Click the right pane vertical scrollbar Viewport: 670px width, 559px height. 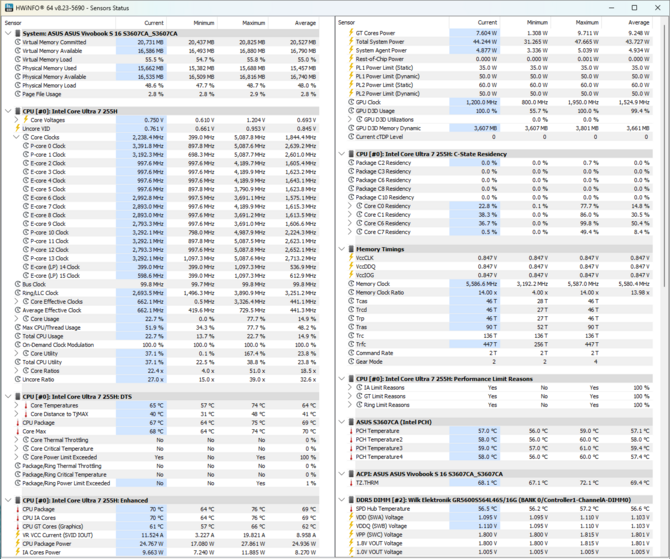[664, 158]
